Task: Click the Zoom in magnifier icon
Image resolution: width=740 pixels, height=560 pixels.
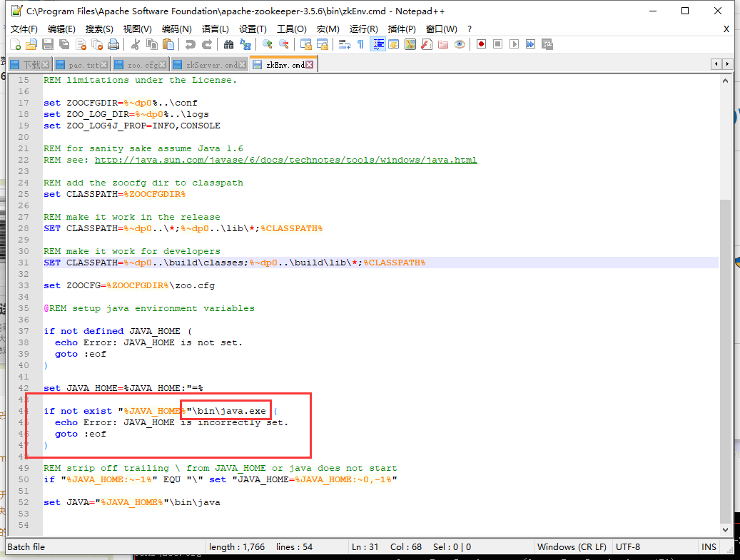Action: pos(268,44)
